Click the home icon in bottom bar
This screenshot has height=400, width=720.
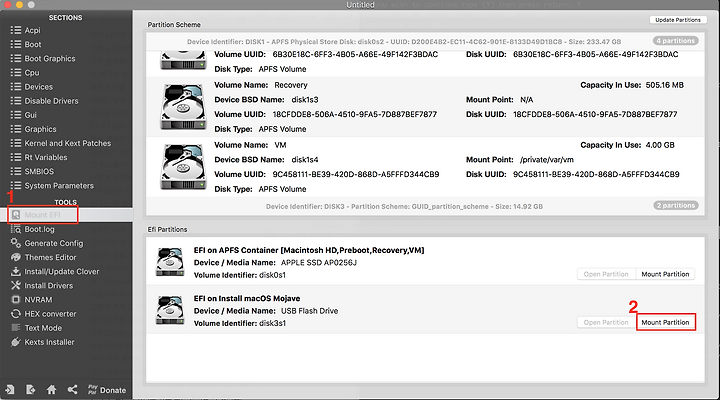(51, 390)
